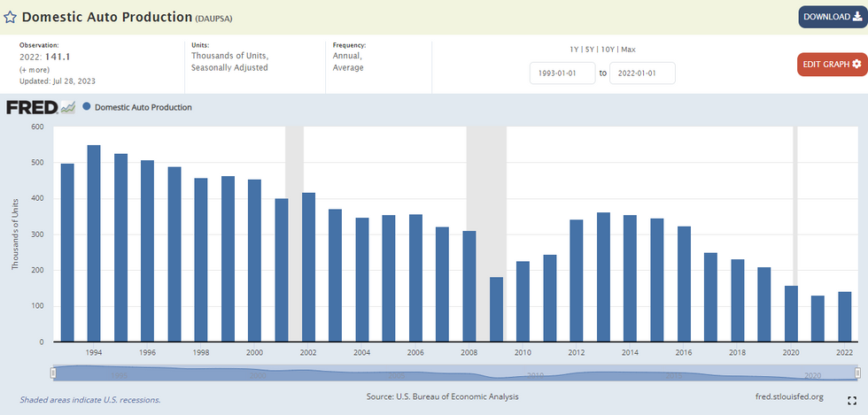Click the 600 y-axis tick label

37,127
